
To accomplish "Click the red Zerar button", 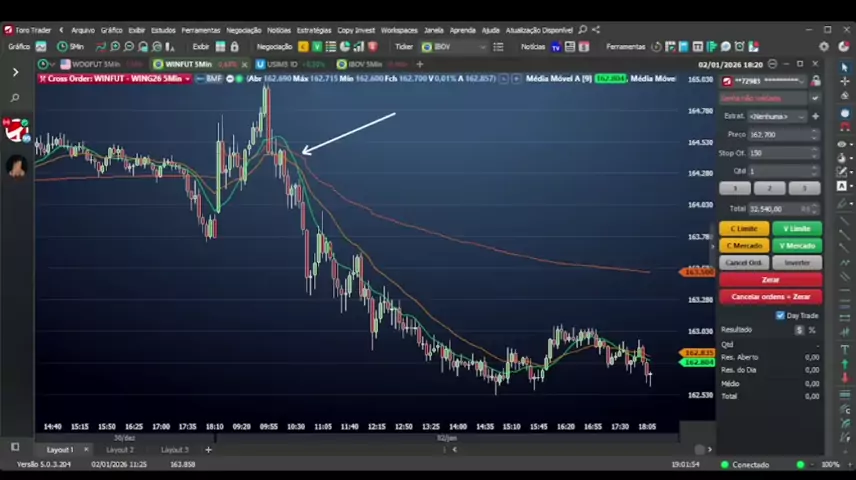I will pyautogui.click(x=770, y=280).
